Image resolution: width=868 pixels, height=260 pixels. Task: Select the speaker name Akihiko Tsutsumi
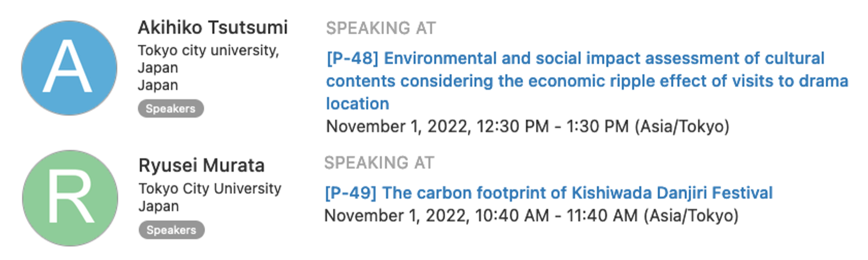click(213, 27)
